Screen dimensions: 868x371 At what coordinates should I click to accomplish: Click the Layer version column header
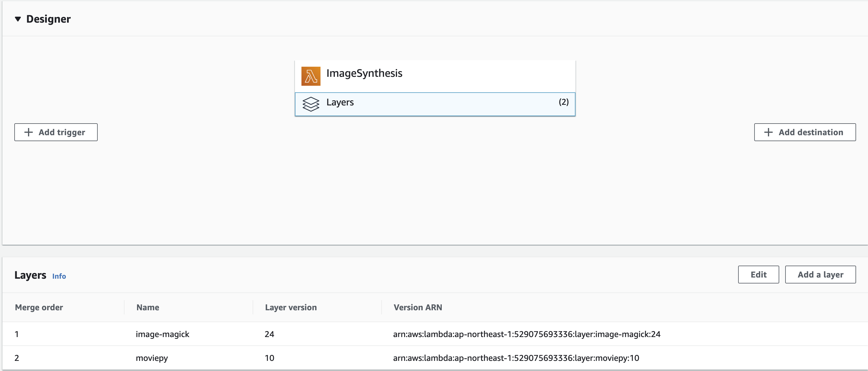tap(290, 307)
